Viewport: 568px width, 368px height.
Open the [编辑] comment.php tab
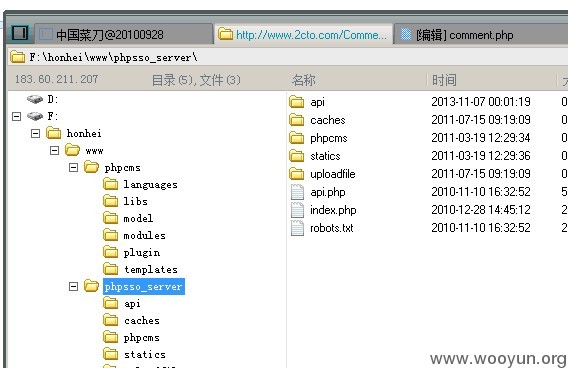[x=480, y=35]
